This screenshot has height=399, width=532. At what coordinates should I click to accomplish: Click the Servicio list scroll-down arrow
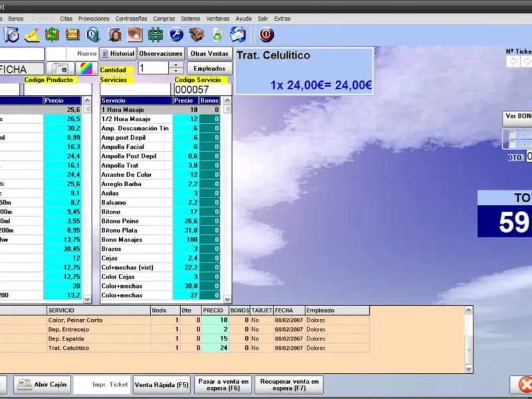227,299
